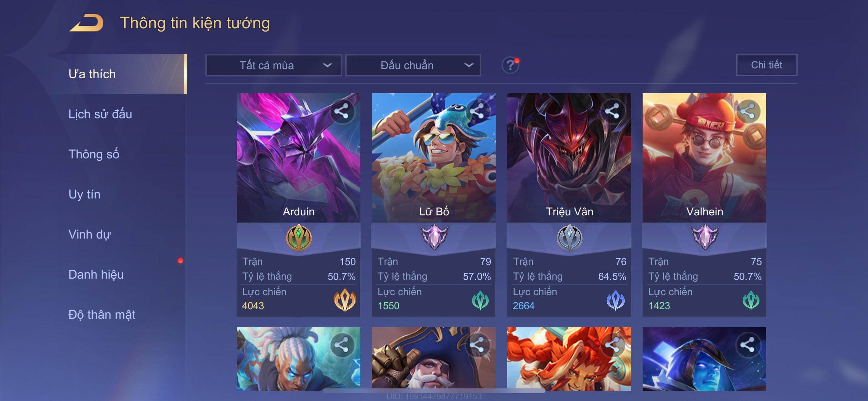Click the Chi tiết button
Viewport: 868px width, 401px height.
click(766, 65)
